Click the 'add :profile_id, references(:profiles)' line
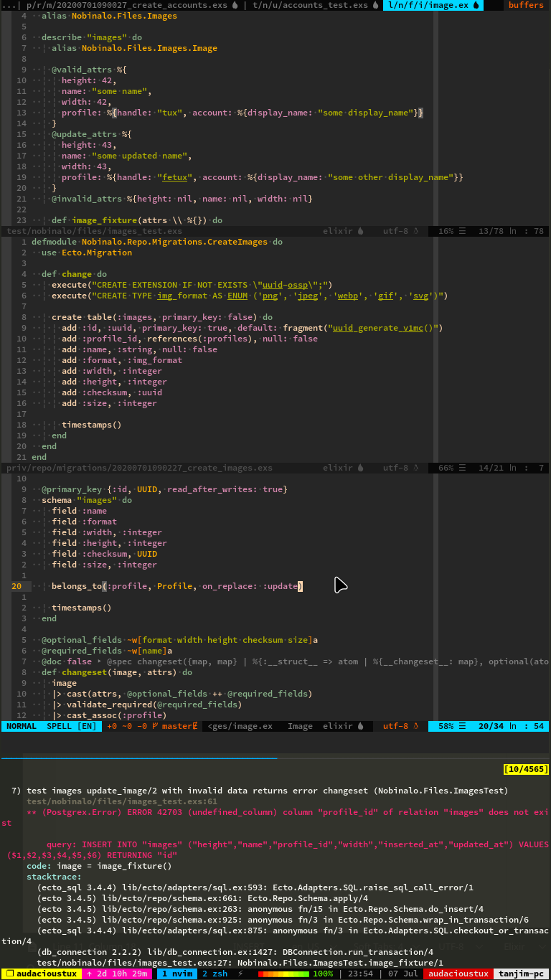Image resolution: width=551 pixels, height=980 pixels. pyautogui.click(x=189, y=339)
